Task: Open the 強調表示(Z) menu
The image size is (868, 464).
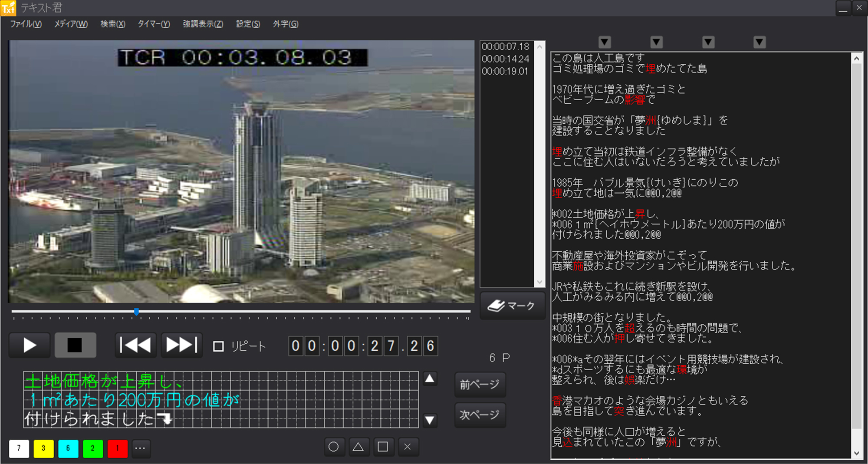Action: [203, 24]
